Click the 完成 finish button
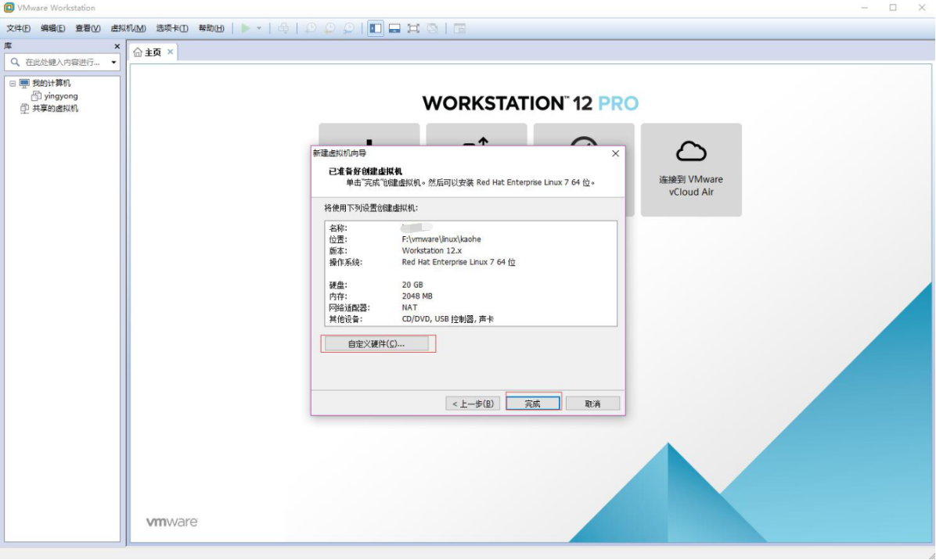The image size is (936, 560). tap(533, 404)
